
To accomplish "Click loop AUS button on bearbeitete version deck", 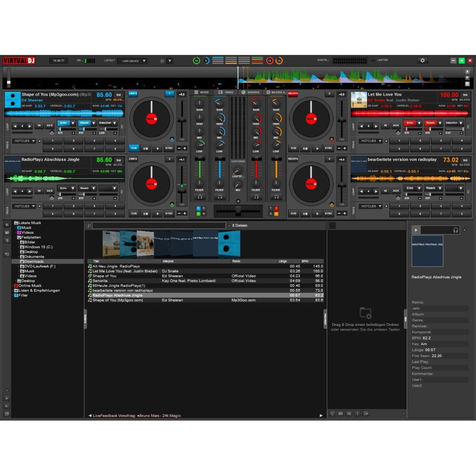I will [396, 191].
